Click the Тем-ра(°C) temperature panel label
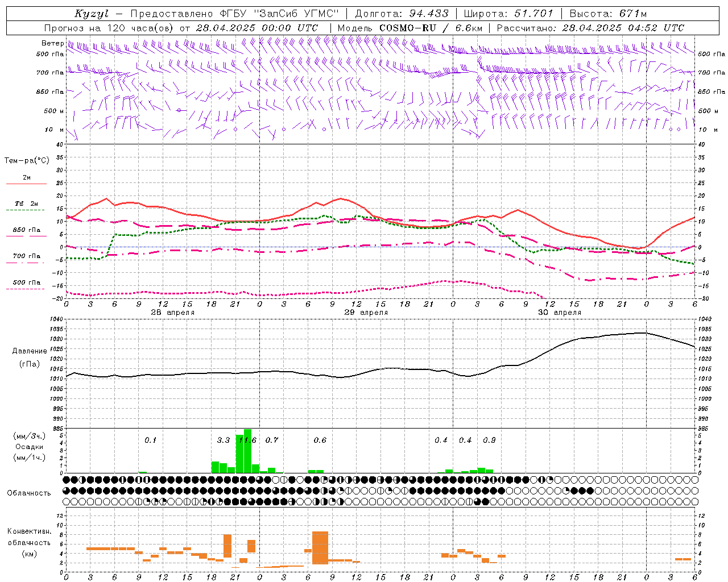Viewport: 728px width, 582px height. 27,161
